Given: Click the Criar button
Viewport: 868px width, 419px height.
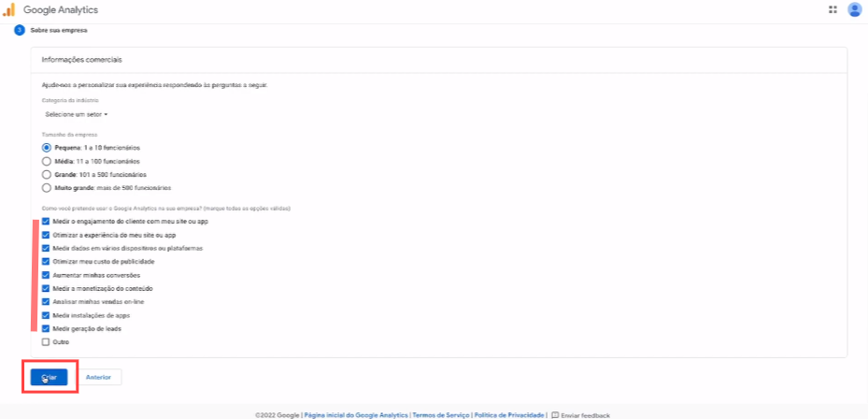Looking at the screenshot, I should pos(50,377).
